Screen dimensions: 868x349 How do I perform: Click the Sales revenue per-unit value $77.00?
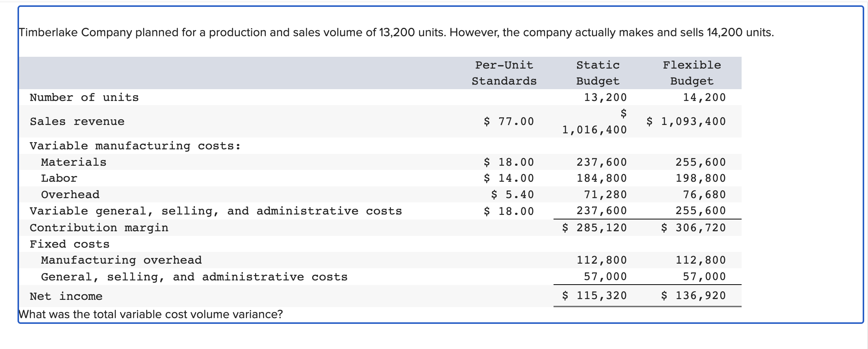point(509,122)
